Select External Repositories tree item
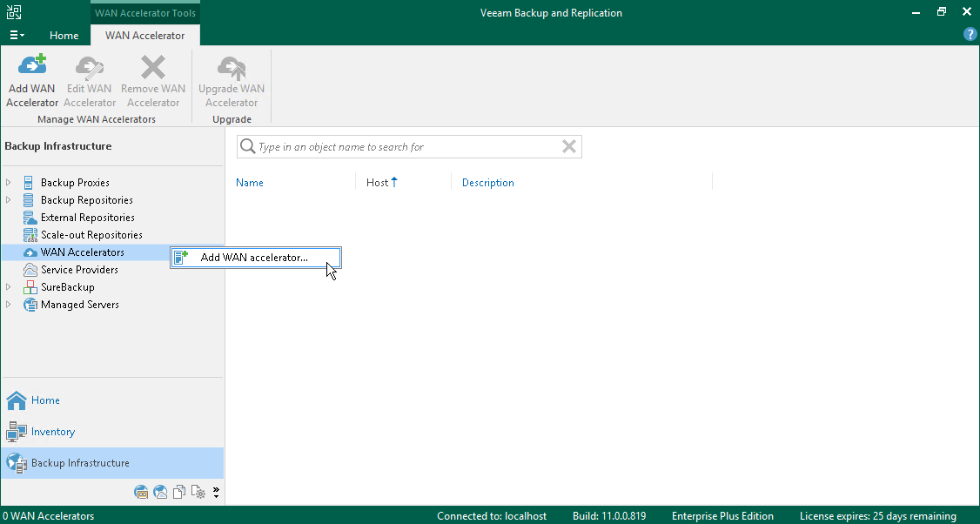 (88, 218)
